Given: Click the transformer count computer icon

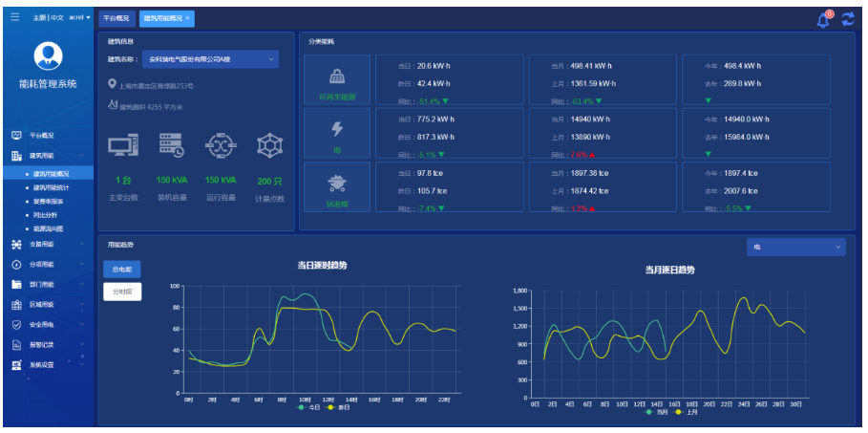Looking at the screenshot, I should 121,145.
